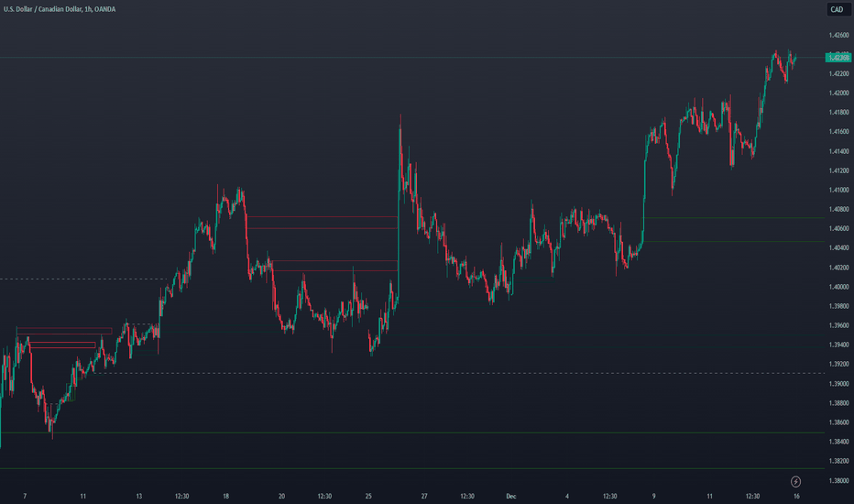Click the 1.39400 price axis label
Image resolution: width=854 pixels, height=504 pixels.
[x=838, y=345]
